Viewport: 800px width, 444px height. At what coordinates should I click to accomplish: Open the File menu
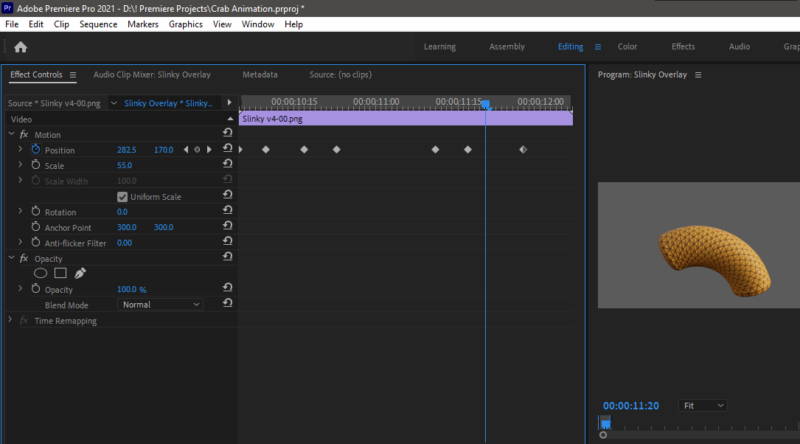[x=12, y=24]
